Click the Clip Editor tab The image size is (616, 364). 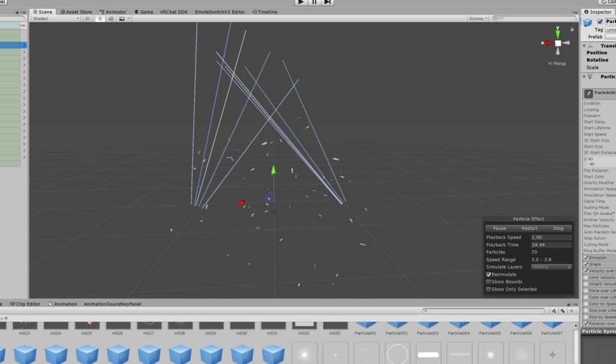click(25, 304)
